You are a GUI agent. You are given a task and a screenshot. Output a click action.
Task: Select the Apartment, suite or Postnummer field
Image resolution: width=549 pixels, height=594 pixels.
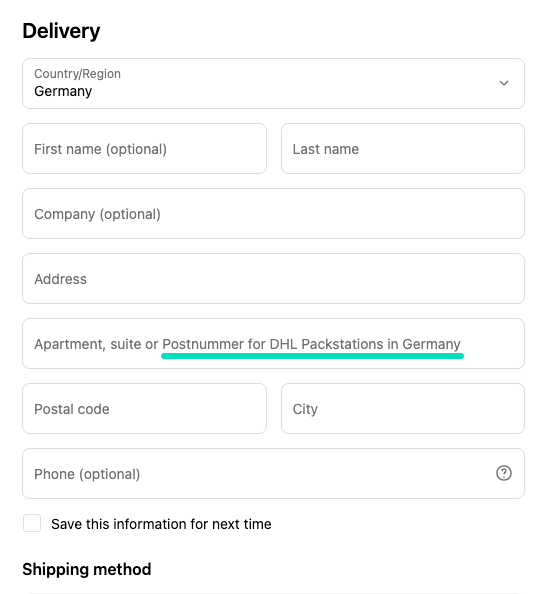coord(273,344)
